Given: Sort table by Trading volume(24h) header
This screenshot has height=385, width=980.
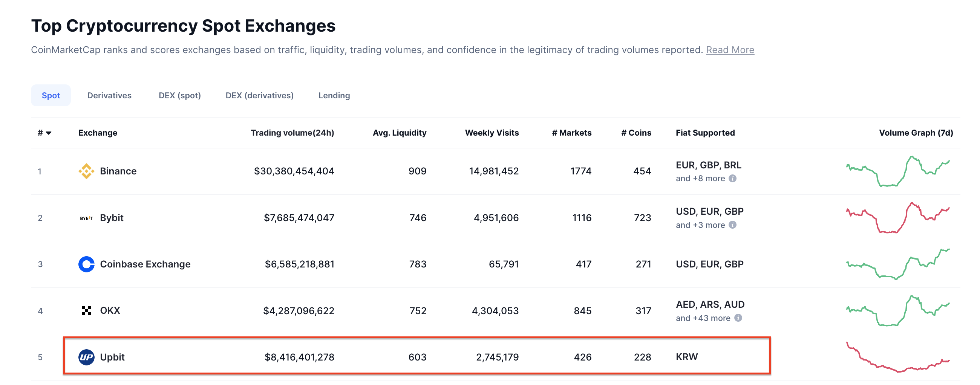Looking at the screenshot, I should [x=292, y=133].
